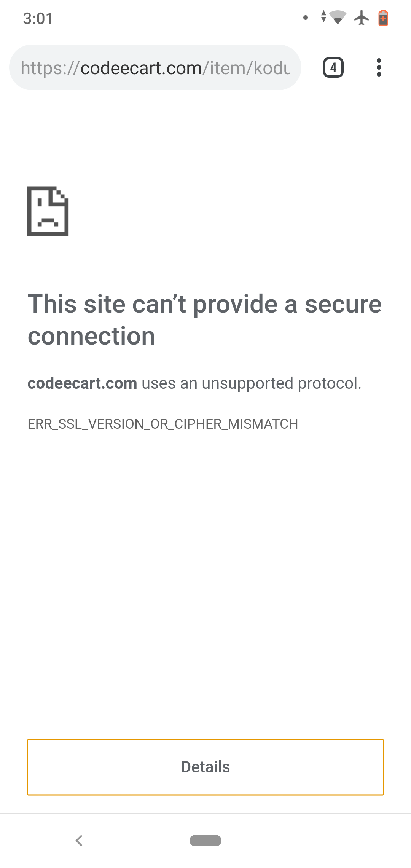Tap the https:// scheme in the URL

click(x=50, y=68)
